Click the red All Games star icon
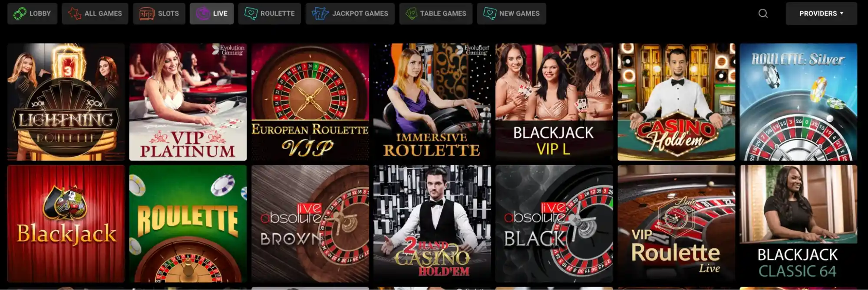This screenshot has width=868, height=290. (x=74, y=13)
